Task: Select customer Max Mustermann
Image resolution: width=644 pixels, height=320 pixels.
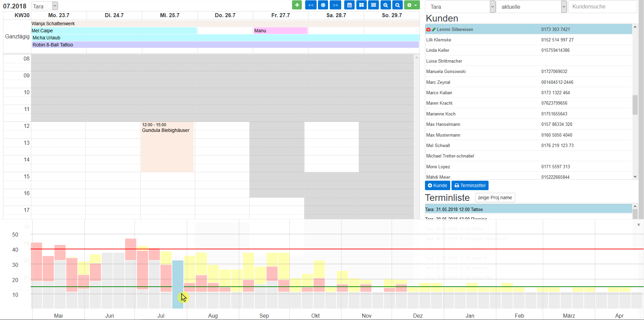Action: coord(529,135)
